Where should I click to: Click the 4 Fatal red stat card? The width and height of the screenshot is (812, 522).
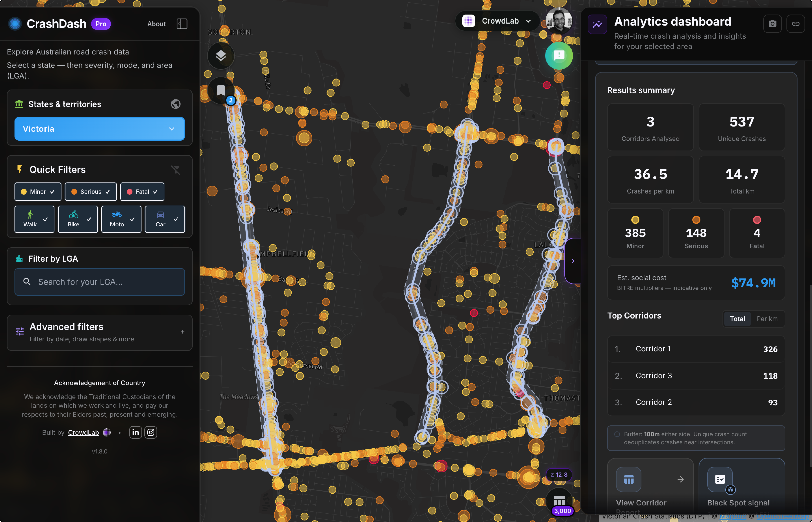[757, 233]
